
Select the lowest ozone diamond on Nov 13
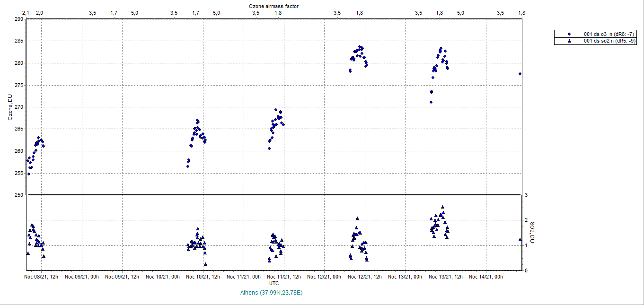431,102
